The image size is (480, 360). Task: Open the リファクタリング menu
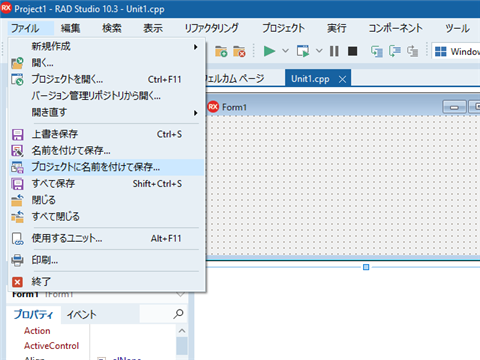[212, 28]
